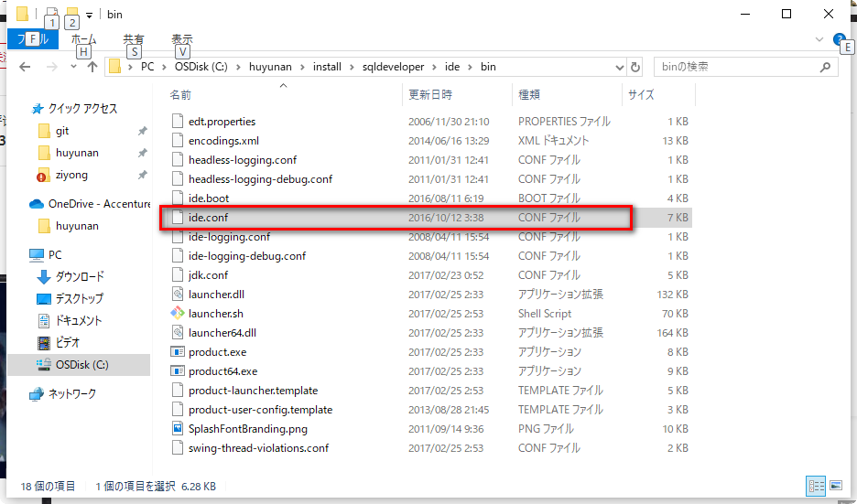Screen dimensions: 857x504
Task: Open the Help question mark icon
Action: [x=839, y=39]
